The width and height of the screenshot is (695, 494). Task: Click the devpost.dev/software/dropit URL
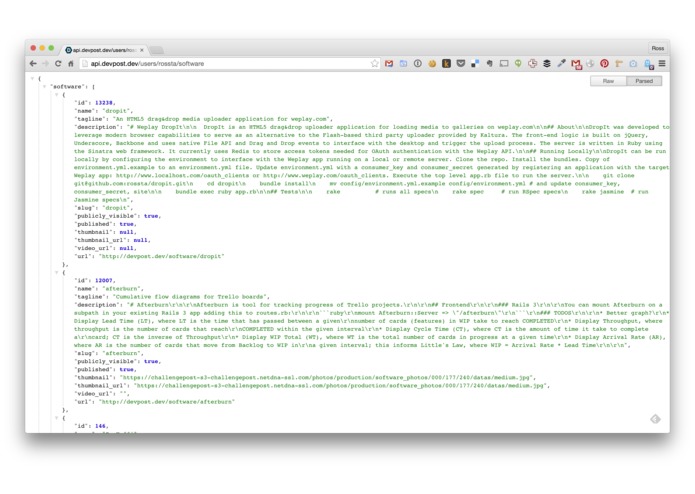point(161,256)
